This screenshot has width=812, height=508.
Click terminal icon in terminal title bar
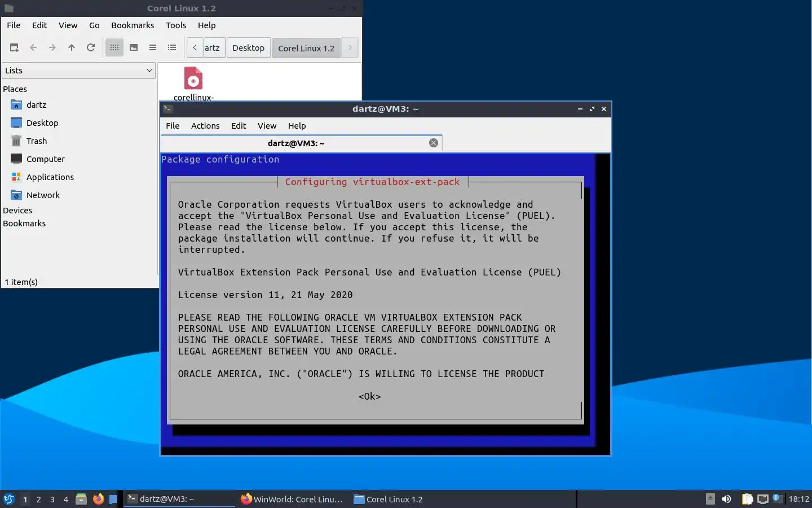pyautogui.click(x=167, y=109)
